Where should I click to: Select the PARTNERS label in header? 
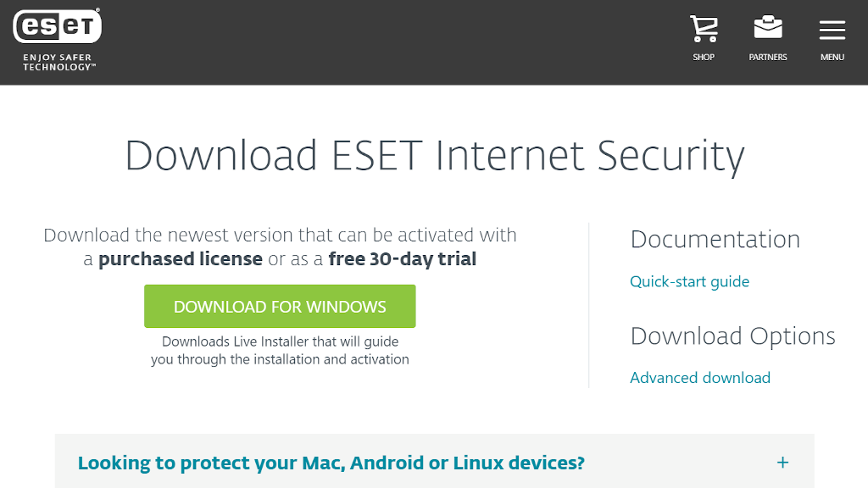[x=768, y=57]
